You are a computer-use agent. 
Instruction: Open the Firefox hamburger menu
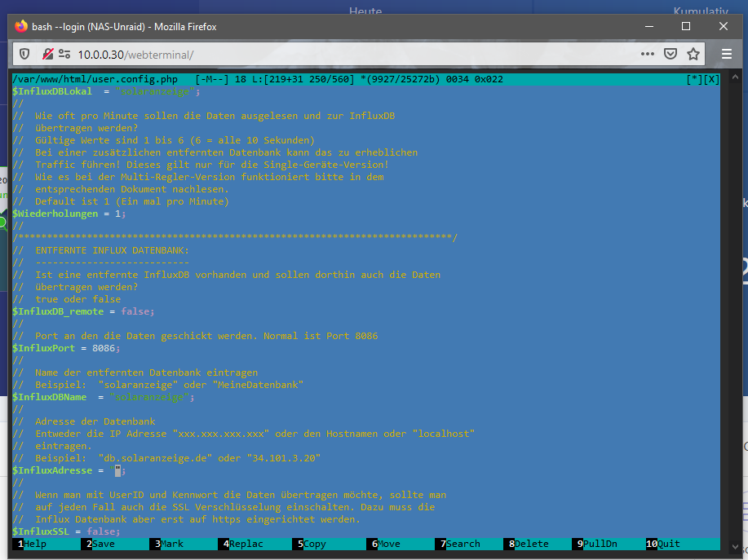pos(727,55)
